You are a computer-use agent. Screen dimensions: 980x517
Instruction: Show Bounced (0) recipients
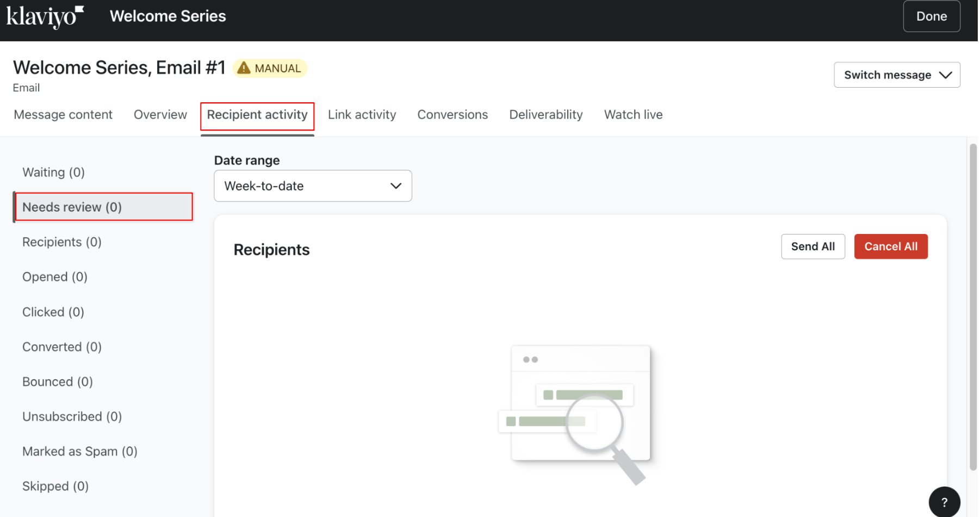58,381
